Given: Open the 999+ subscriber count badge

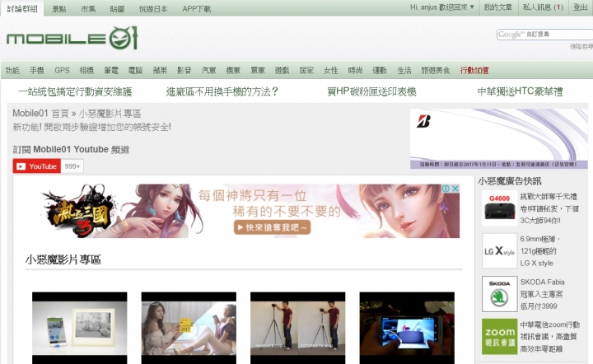Looking at the screenshot, I should coord(72,166).
